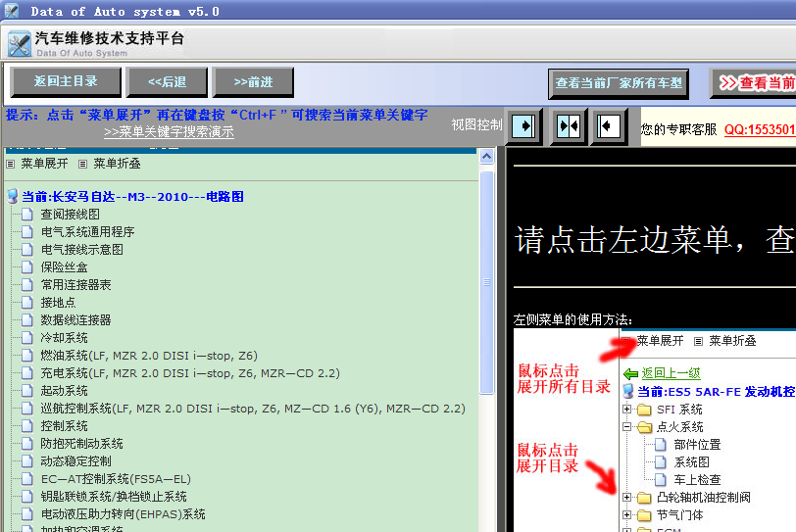
Task: Click the page icon beside 接地点
Action: [x=27, y=303]
